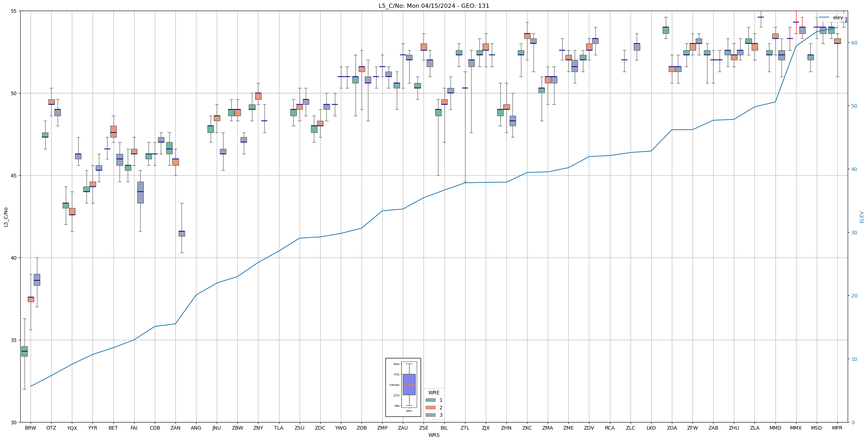868x441 pixels.
Task: Click the 'YWG' x-axis label
Action: (x=341, y=428)
